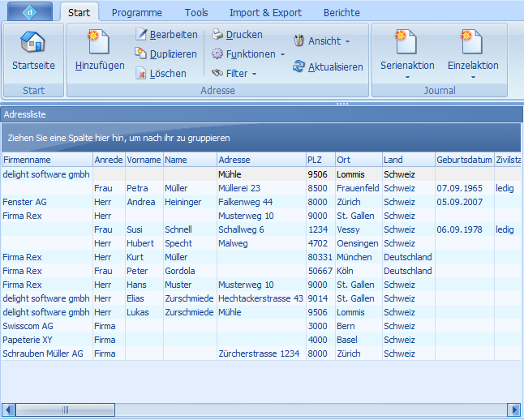Switch to the Programme tab
This screenshot has height=420, width=524.
(136, 13)
